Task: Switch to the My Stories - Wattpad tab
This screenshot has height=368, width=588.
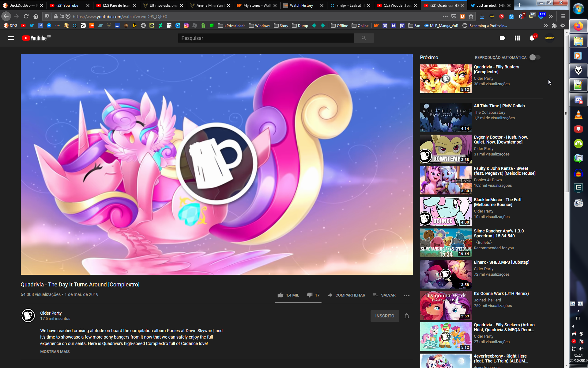Action: [x=256, y=6]
